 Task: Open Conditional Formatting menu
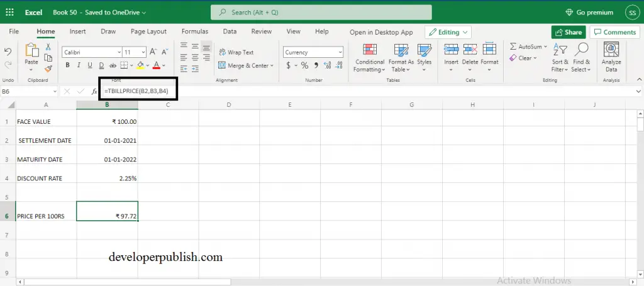[370, 58]
